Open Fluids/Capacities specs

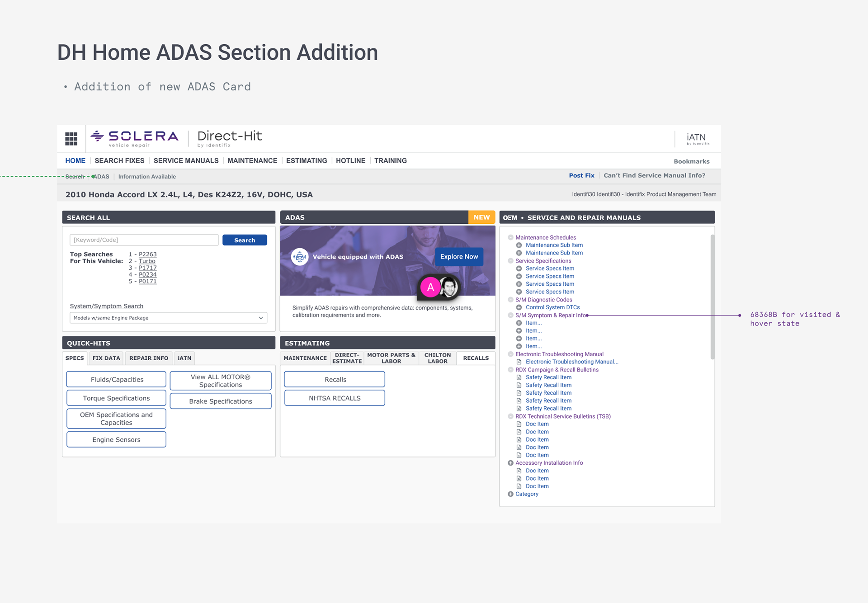pyautogui.click(x=117, y=380)
